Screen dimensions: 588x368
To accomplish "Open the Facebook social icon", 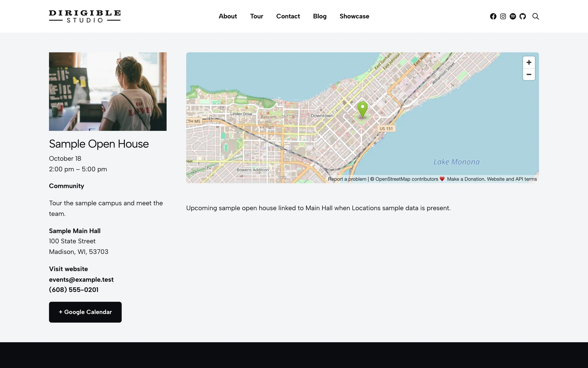I will point(493,16).
